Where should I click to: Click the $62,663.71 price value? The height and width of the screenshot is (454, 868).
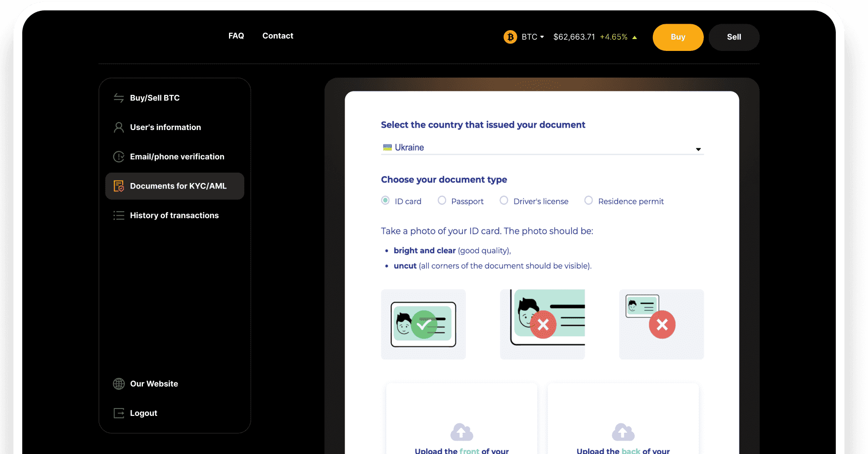574,37
